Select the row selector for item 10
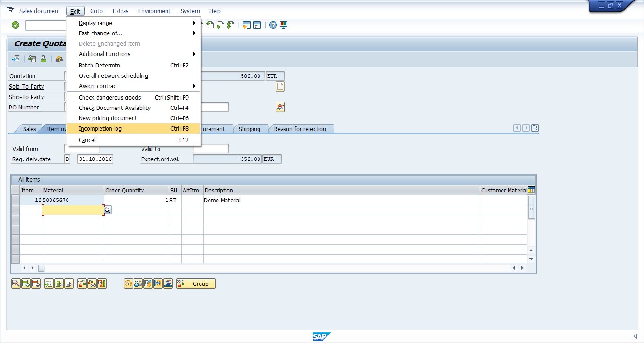 (16, 200)
